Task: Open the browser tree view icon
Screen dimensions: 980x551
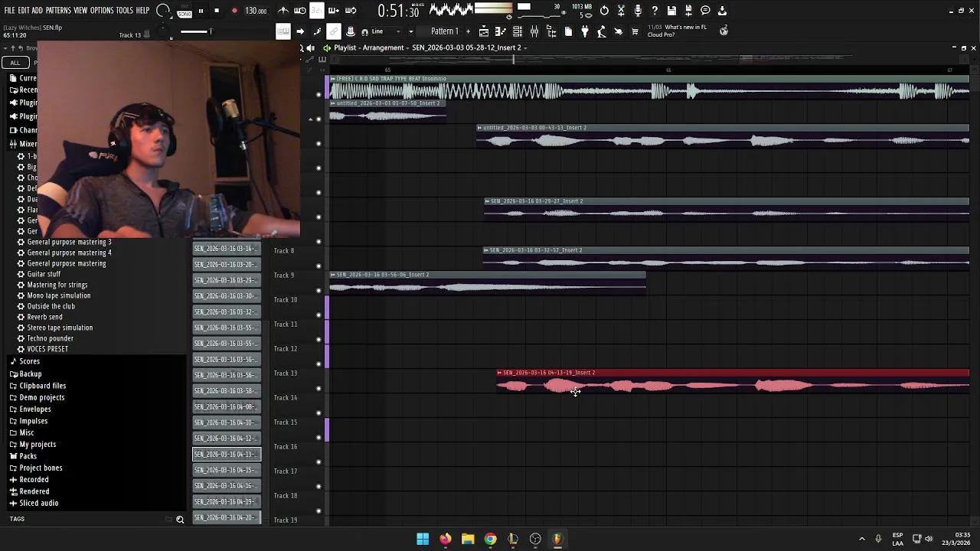Action: 551,31
